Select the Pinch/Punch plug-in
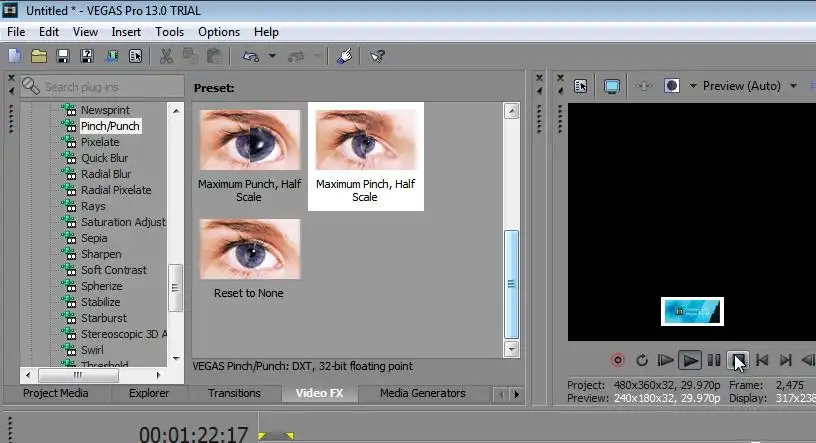The height and width of the screenshot is (443, 816). click(110, 126)
